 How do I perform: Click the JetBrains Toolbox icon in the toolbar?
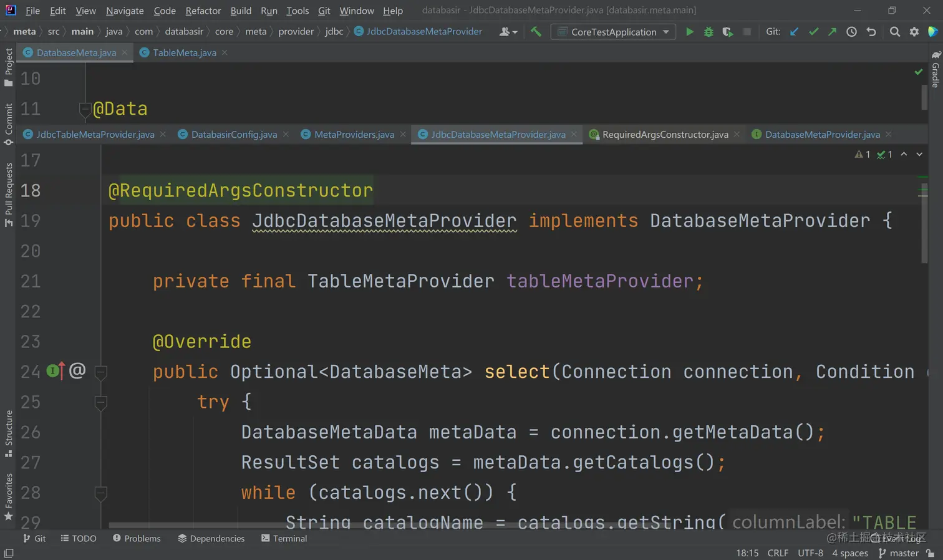[x=933, y=32]
